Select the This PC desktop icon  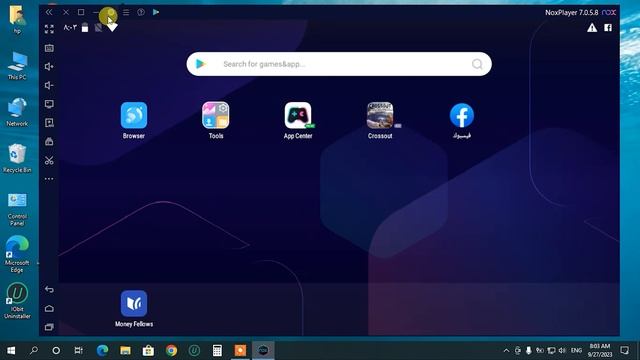tap(17, 65)
